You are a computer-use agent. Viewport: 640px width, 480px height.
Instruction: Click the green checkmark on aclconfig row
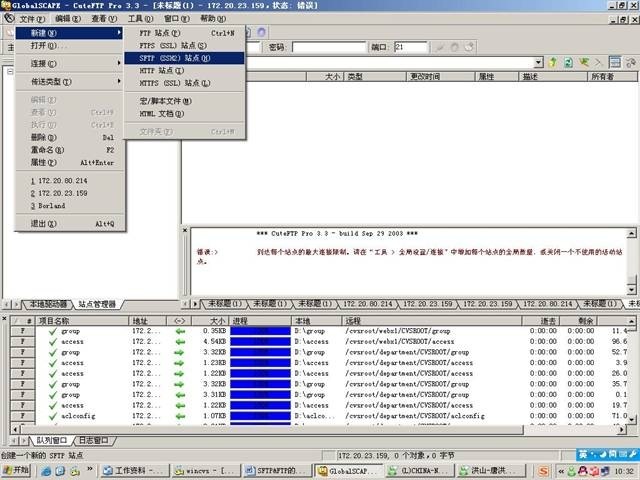pyautogui.click(x=53, y=415)
